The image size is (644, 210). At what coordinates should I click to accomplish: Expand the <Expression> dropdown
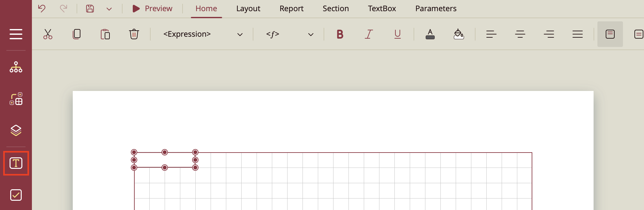[x=240, y=34]
